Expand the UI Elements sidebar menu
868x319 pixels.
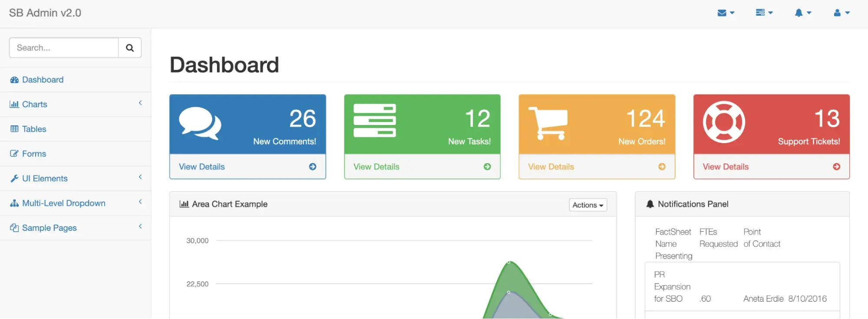tap(76, 178)
